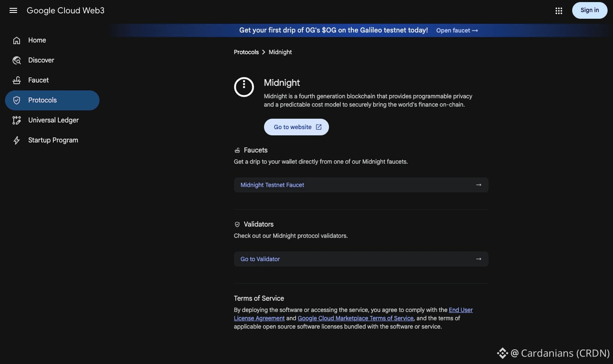613x364 pixels.
Task: Click the Validators section heading
Action: coord(259,224)
